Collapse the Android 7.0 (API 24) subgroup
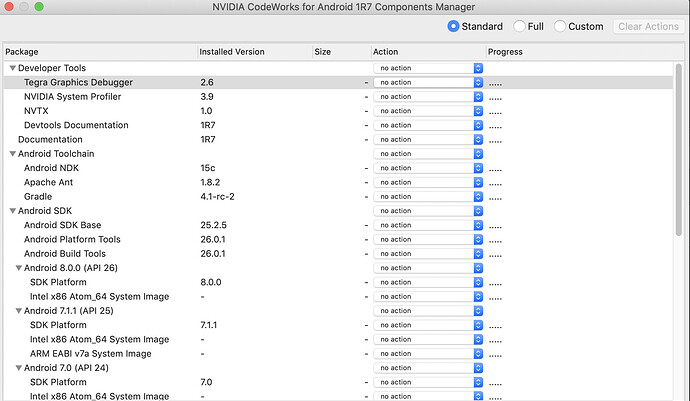The image size is (690, 401). (18, 368)
